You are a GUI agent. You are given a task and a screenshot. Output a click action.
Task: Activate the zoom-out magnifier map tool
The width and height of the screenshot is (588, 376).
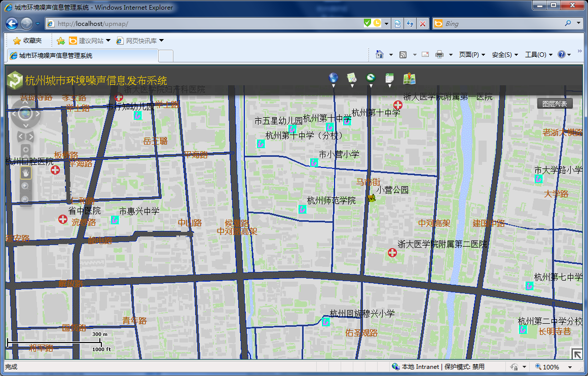(x=25, y=198)
